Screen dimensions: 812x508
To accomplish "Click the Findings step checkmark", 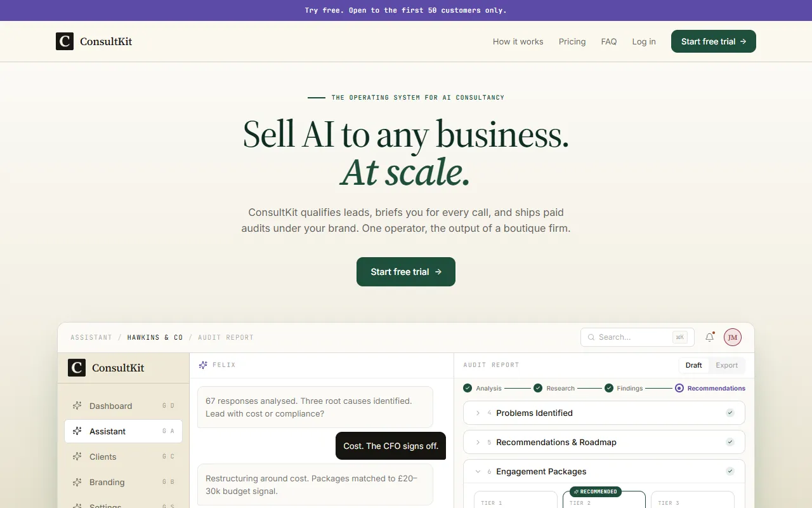I will point(609,388).
